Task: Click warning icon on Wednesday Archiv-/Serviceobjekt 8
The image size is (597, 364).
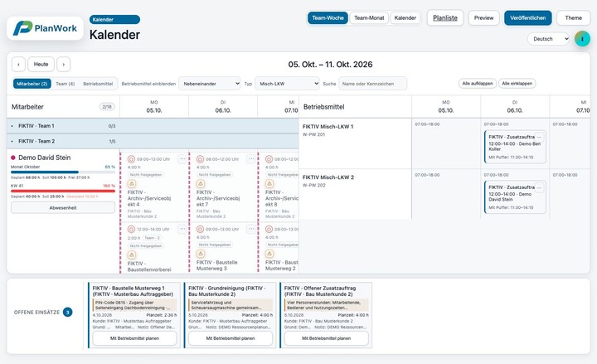Action: (x=269, y=184)
